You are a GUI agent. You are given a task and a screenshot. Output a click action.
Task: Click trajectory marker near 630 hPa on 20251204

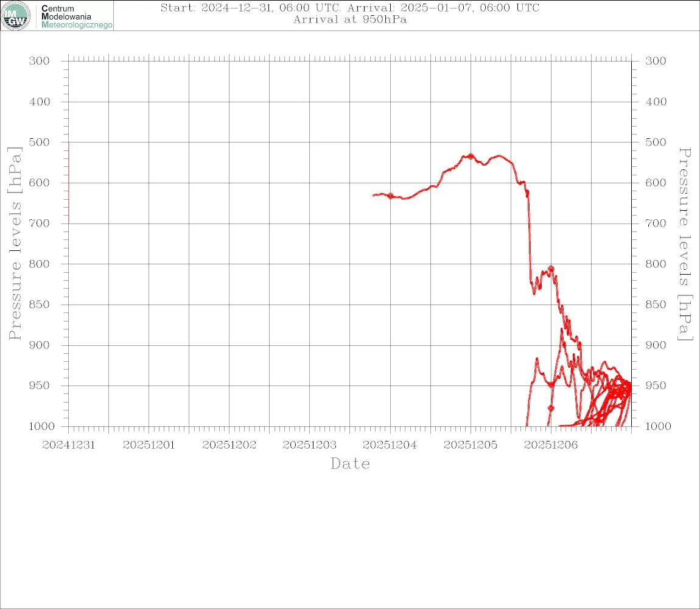coord(390,195)
